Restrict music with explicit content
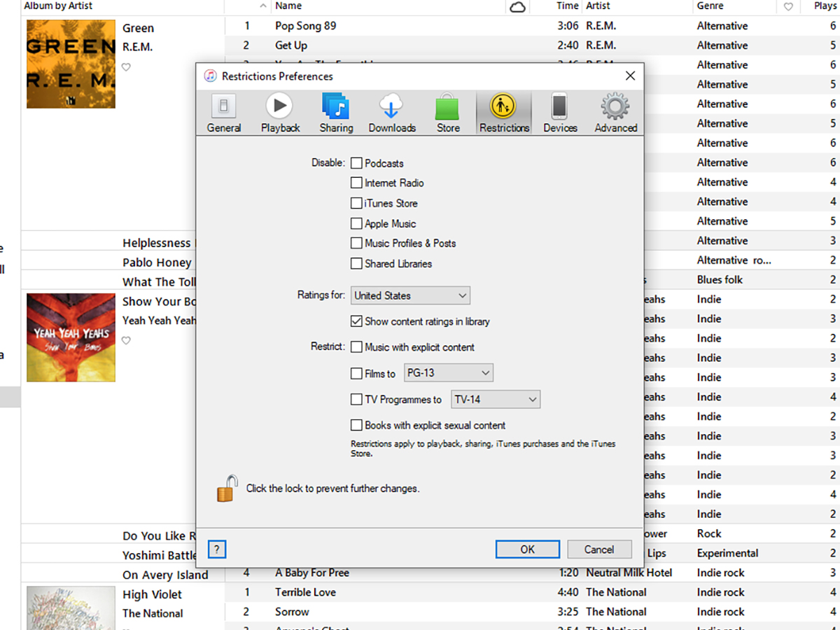This screenshot has width=840, height=630. pyautogui.click(x=356, y=346)
